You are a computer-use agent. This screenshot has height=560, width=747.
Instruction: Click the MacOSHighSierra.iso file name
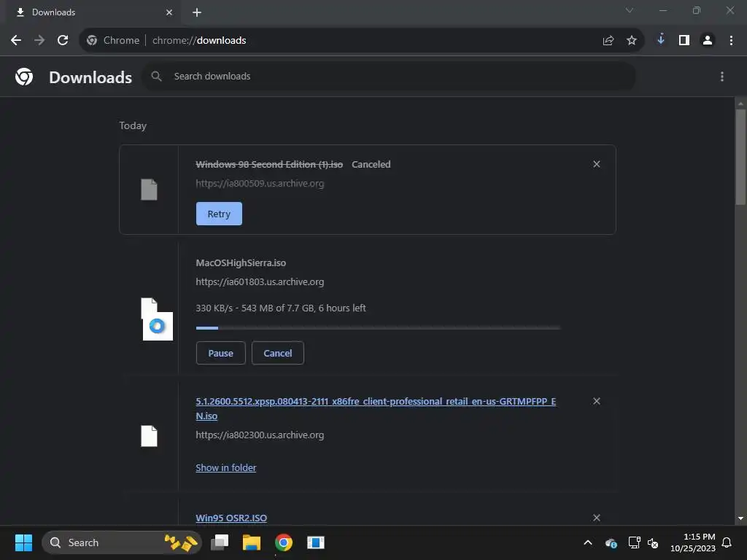pyautogui.click(x=241, y=262)
